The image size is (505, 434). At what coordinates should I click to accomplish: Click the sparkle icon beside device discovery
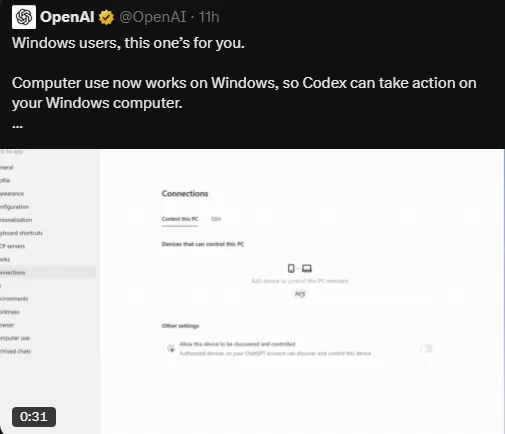[x=171, y=349]
